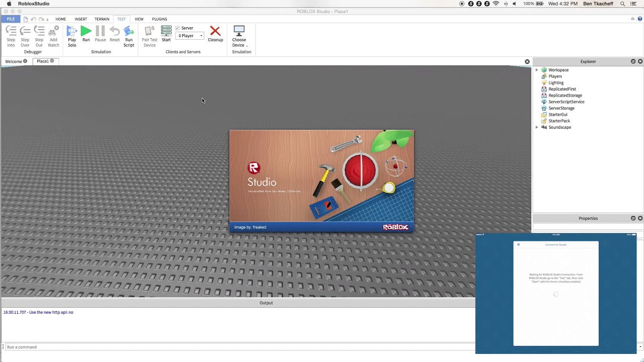
Task: Select ServerStorage in Explorer
Action: 561,108
